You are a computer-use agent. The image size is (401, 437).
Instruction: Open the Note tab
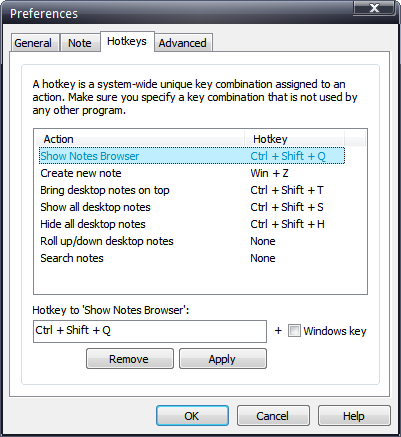tap(80, 43)
